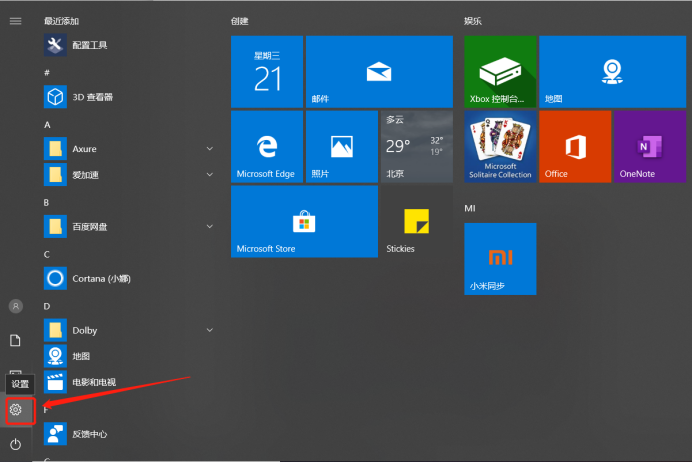
Task: Open the Documents icon in sidebar
Action: tap(16, 340)
